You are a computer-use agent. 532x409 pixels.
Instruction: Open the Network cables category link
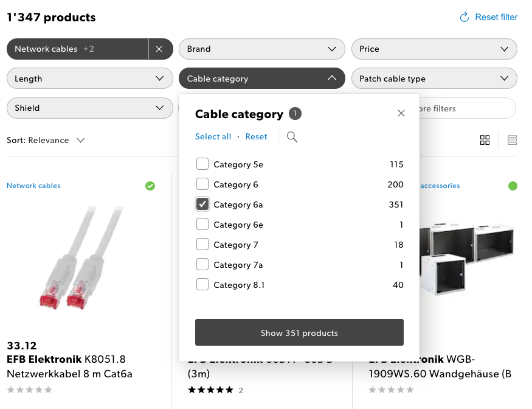click(33, 186)
